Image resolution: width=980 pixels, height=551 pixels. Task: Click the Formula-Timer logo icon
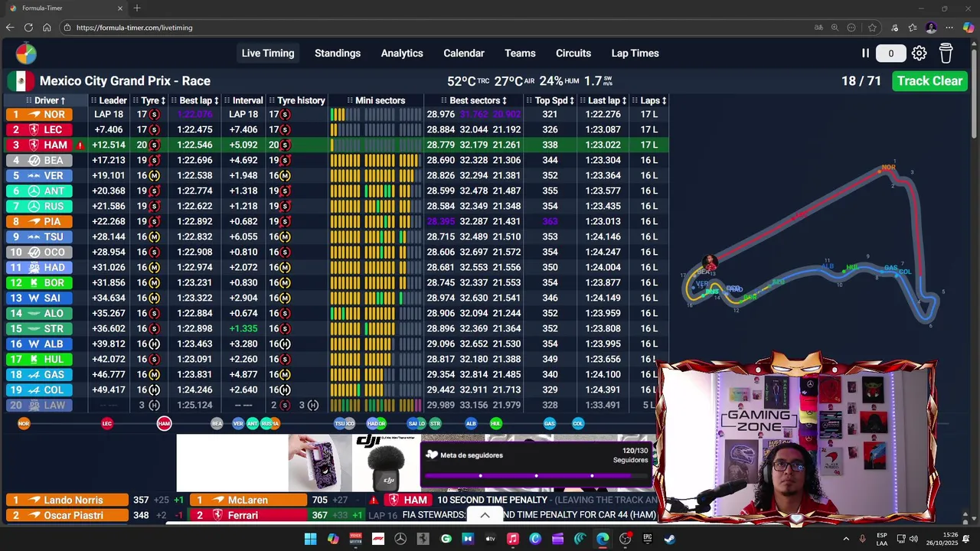point(25,54)
